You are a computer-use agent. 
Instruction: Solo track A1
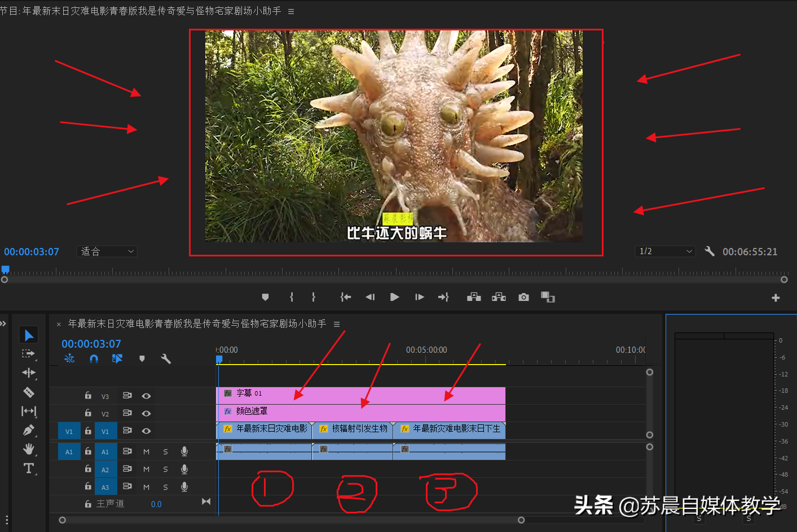click(x=165, y=451)
